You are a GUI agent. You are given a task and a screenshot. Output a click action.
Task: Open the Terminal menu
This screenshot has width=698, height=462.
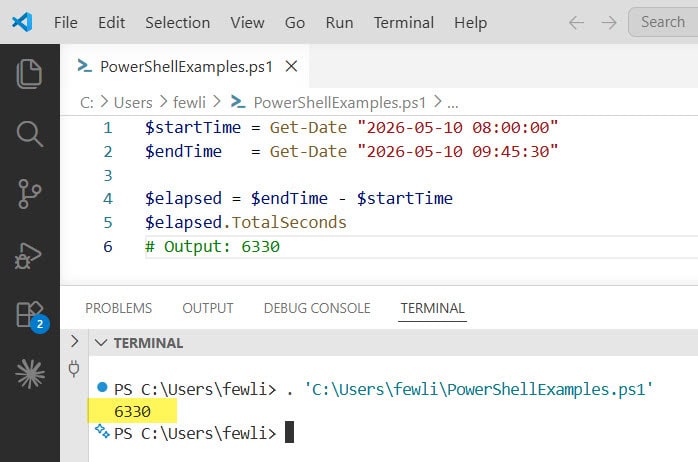404,22
